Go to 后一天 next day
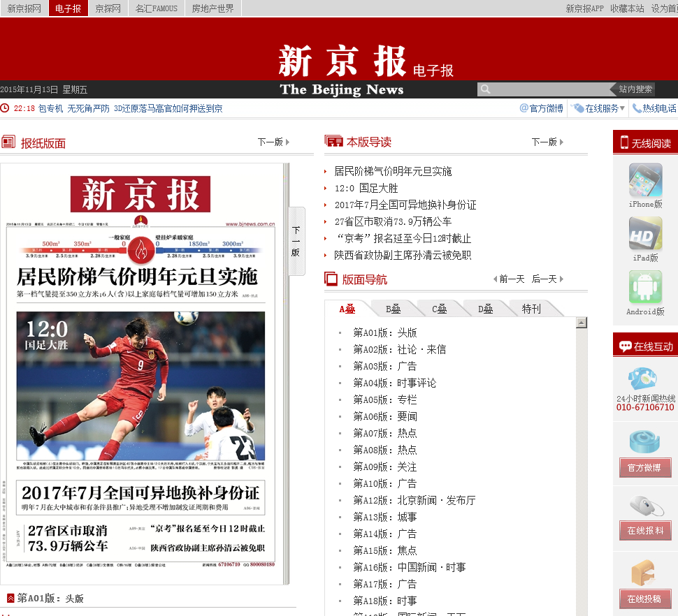This screenshot has width=678, height=616. point(547,279)
